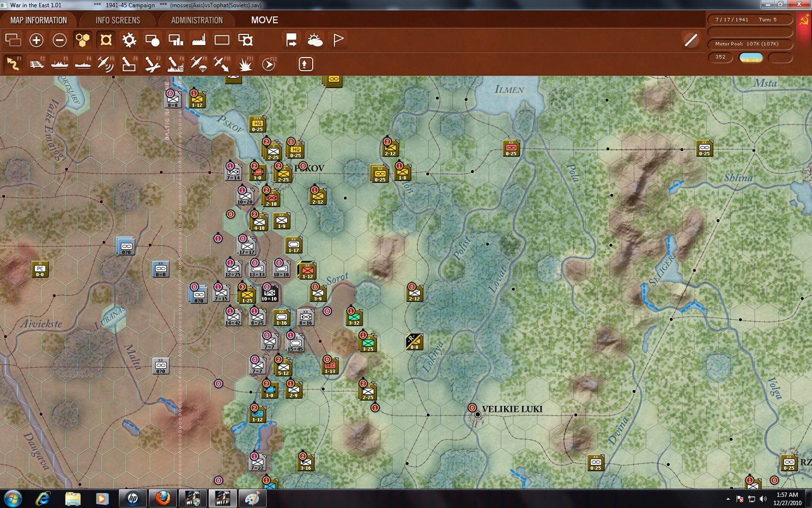
Task: Select the green counter labeled 3-25
Action: click(368, 343)
